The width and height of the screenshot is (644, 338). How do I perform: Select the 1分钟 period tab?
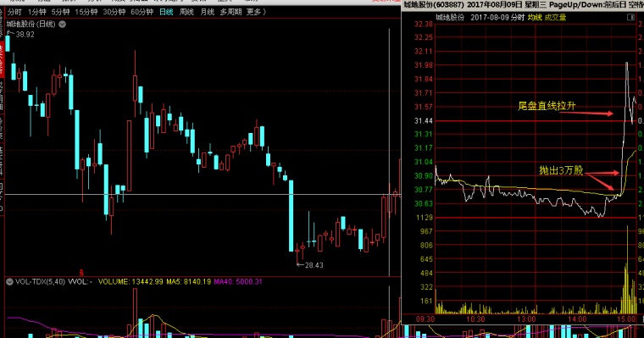coord(36,12)
